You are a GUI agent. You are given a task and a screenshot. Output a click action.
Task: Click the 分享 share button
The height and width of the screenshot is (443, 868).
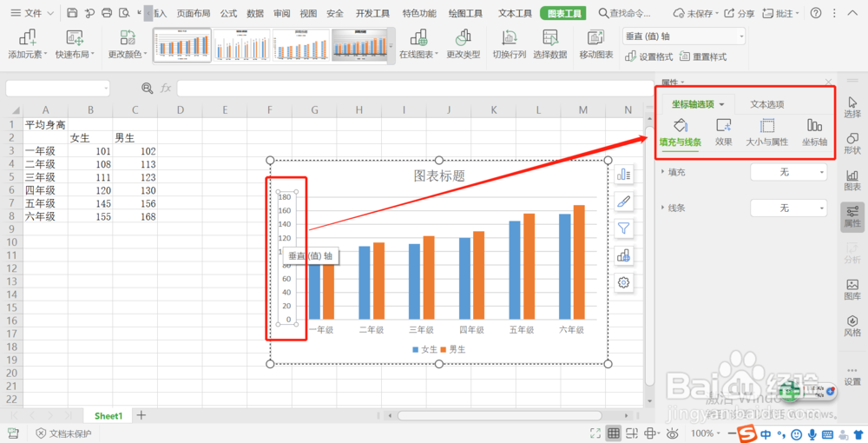coord(739,13)
